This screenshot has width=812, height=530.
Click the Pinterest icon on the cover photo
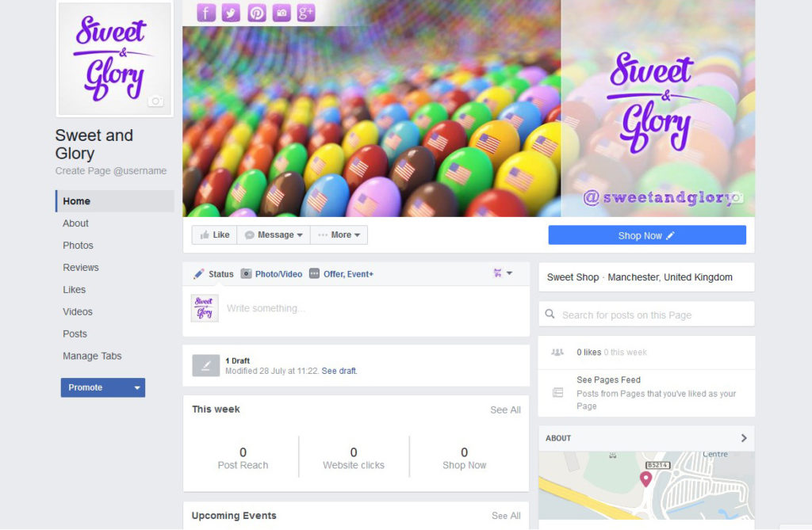coord(256,13)
